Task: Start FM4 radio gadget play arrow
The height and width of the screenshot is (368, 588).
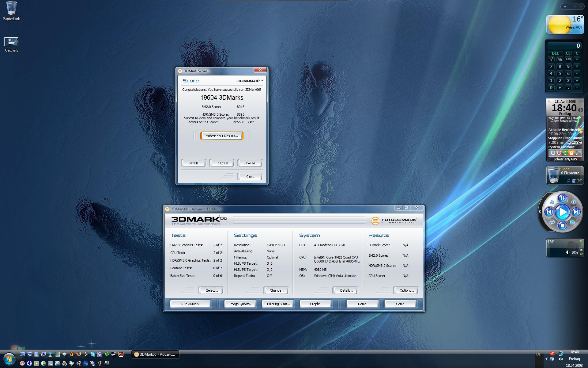Action: [581, 241]
